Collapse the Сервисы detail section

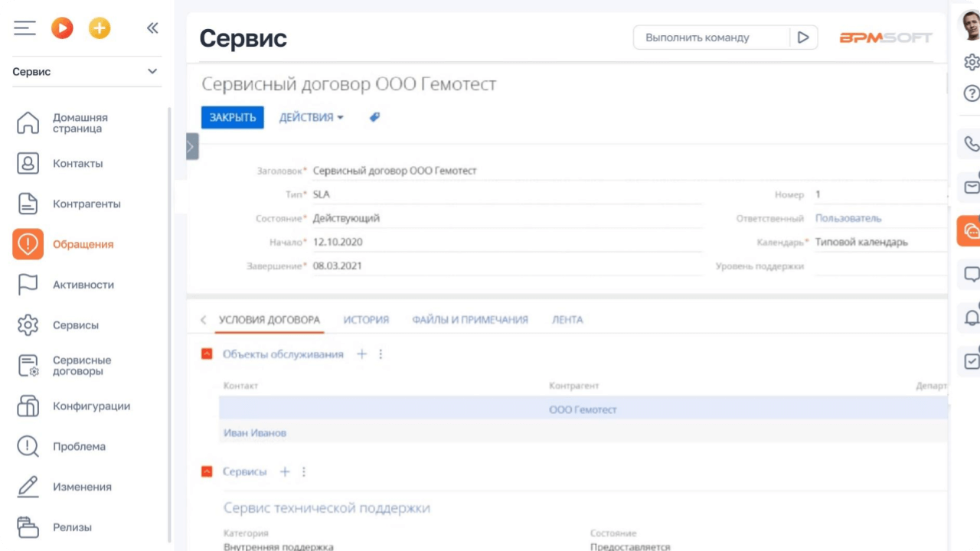(205, 471)
